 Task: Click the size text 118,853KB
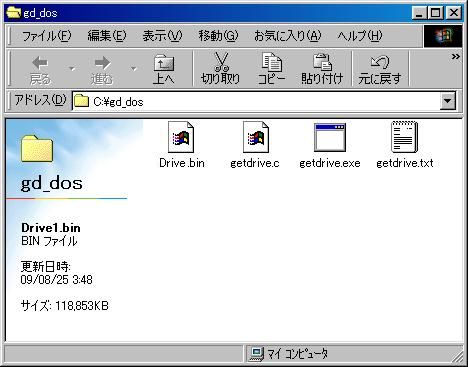click(82, 306)
